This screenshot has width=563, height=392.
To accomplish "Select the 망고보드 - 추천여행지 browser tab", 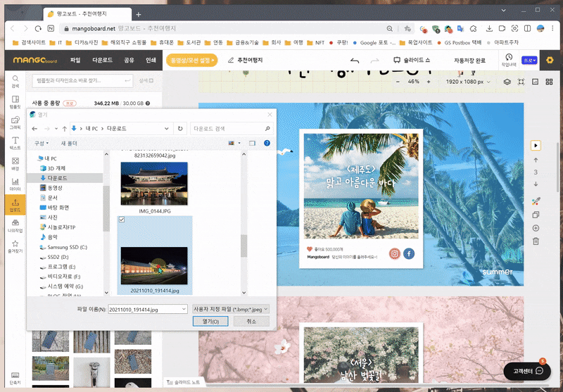I will (x=87, y=14).
